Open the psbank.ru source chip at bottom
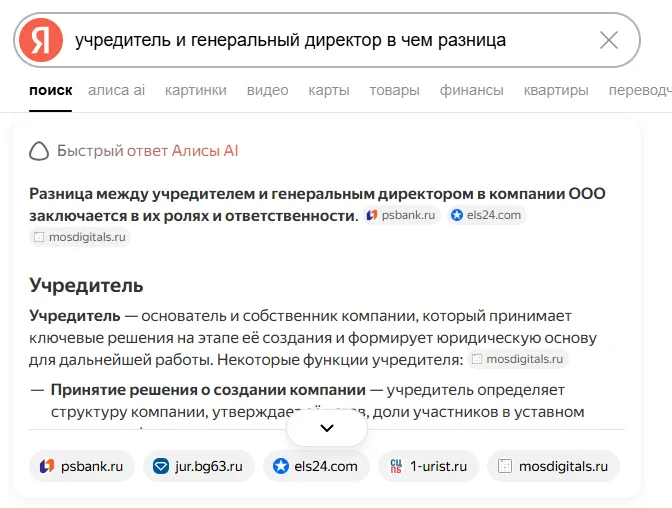 pos(82,466)
